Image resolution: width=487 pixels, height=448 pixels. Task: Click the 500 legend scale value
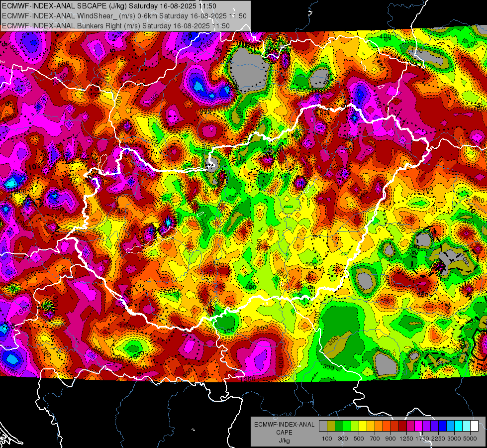(x=359, y=439)
